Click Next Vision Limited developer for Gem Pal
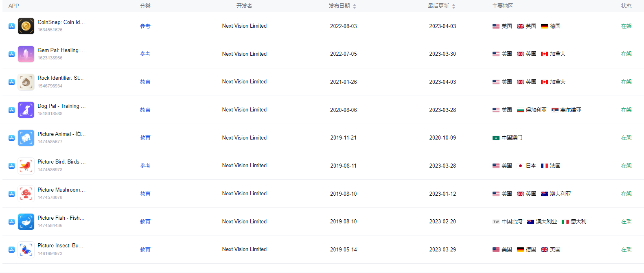This screenshot has height=273, width=644. (x=244, y=54)
